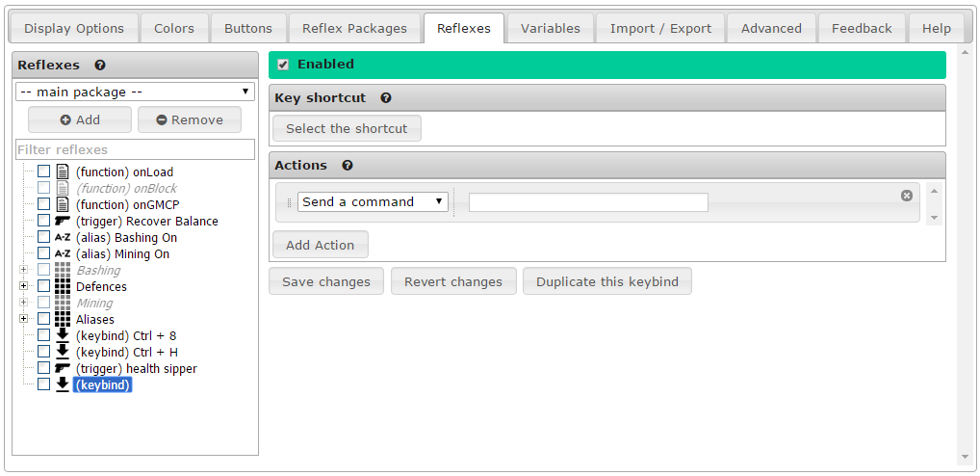
Task: Click the grid icon for Defences group
Action: click(63, 287)
